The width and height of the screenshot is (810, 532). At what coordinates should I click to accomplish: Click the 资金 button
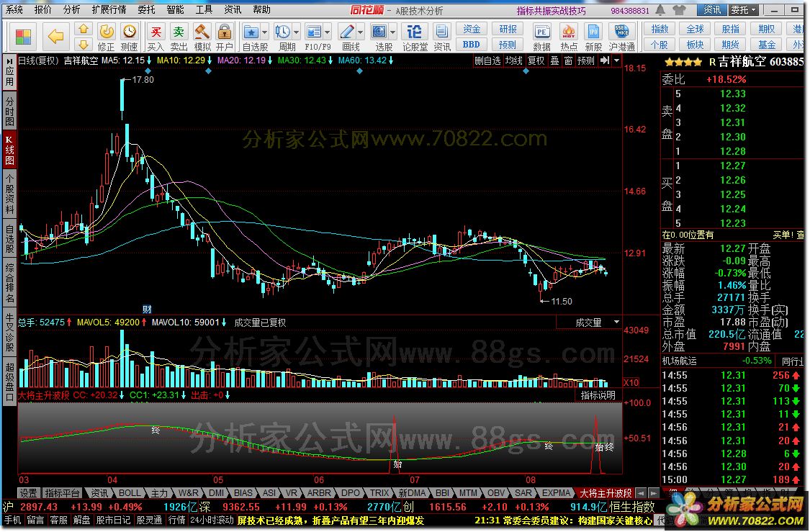(x=471, y=29)
